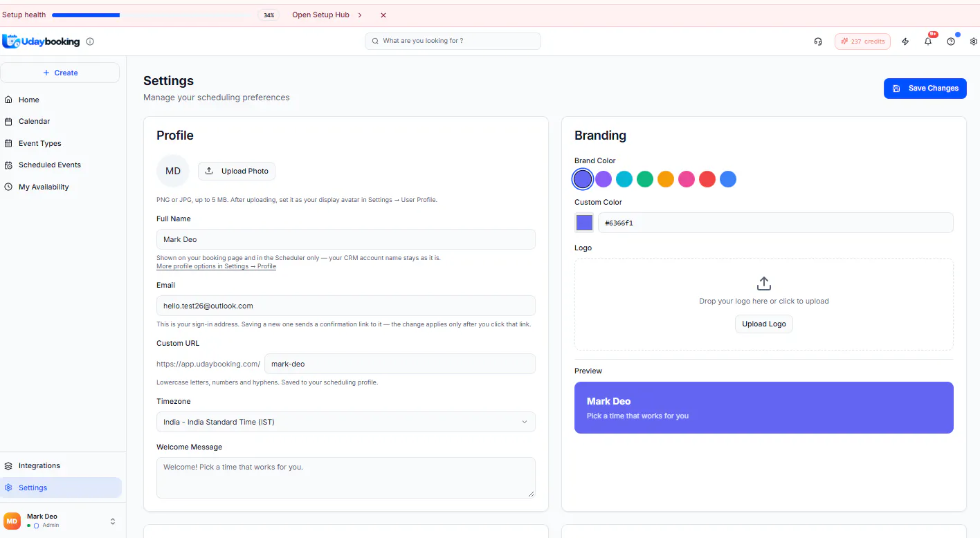
Task: Click the Upload Logo button
Action: [x=764, y=324]
